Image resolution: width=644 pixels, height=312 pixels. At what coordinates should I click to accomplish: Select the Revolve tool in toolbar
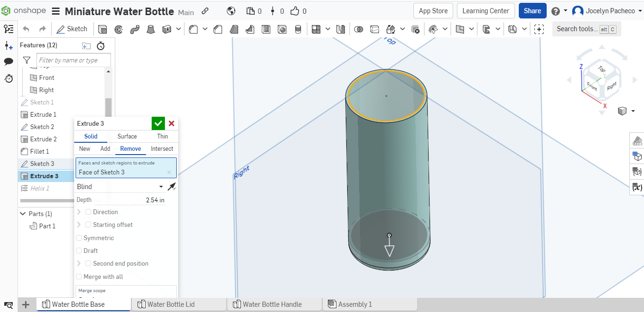119,29
